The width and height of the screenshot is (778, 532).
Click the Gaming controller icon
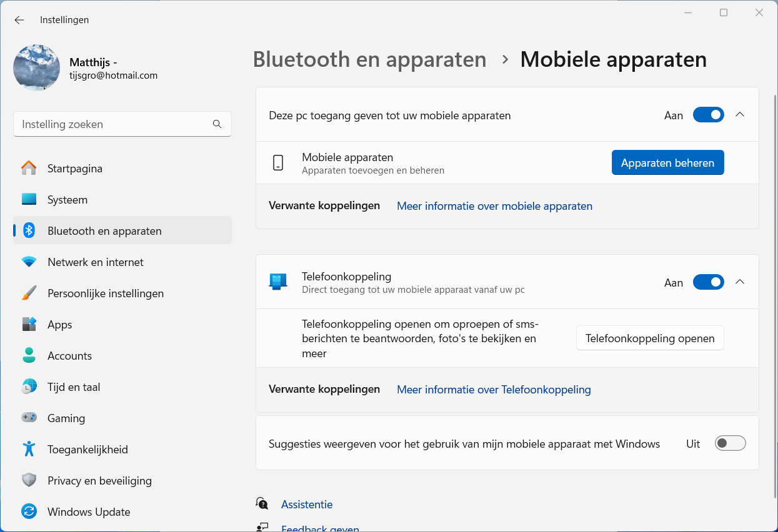[x=29, y=418]
